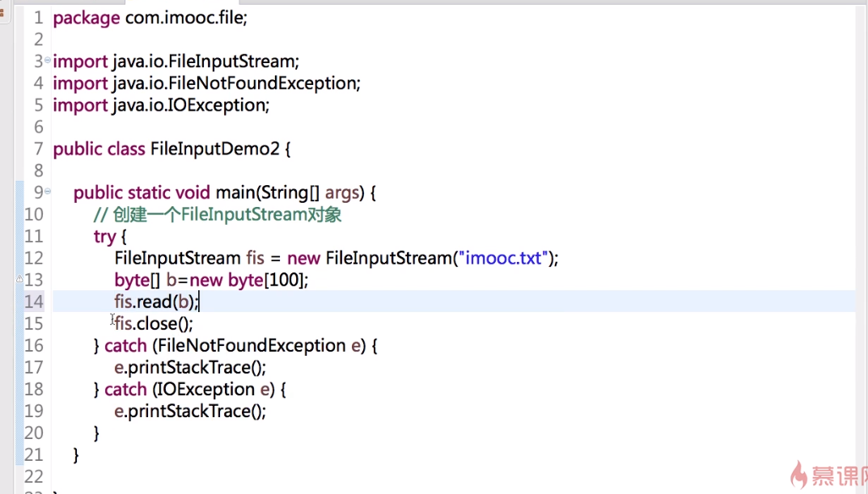
Task: Click the vertical scrollbar on the right edge
Action: (x=862, y=243)
